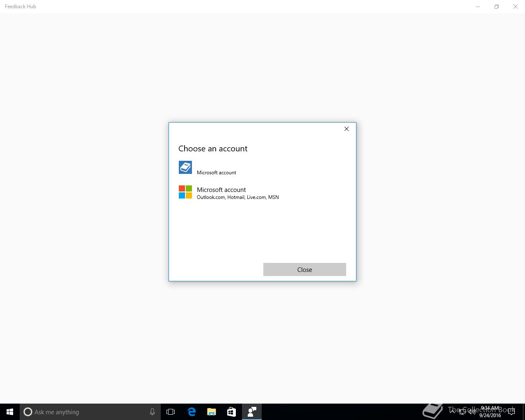Select the blue book-icon Microsoft account
The image size is (525, 420).
[262, 167]
